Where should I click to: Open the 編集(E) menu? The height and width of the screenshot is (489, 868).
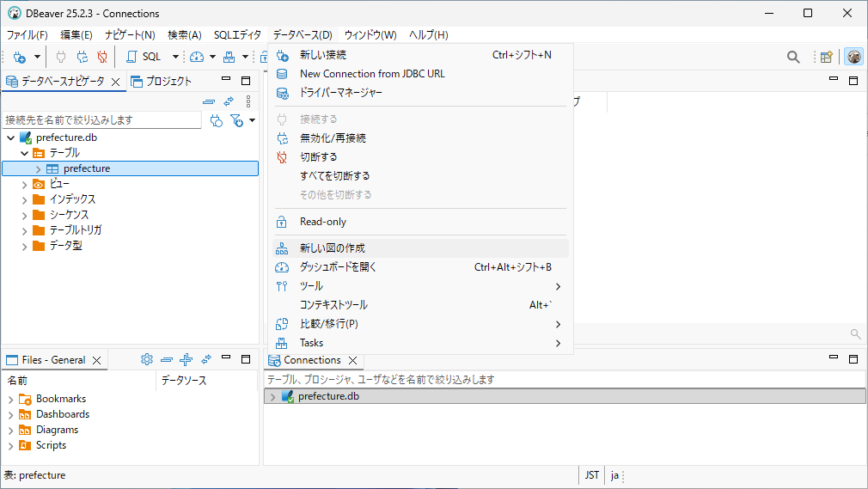pyautogui.click(x=76, y=35)
